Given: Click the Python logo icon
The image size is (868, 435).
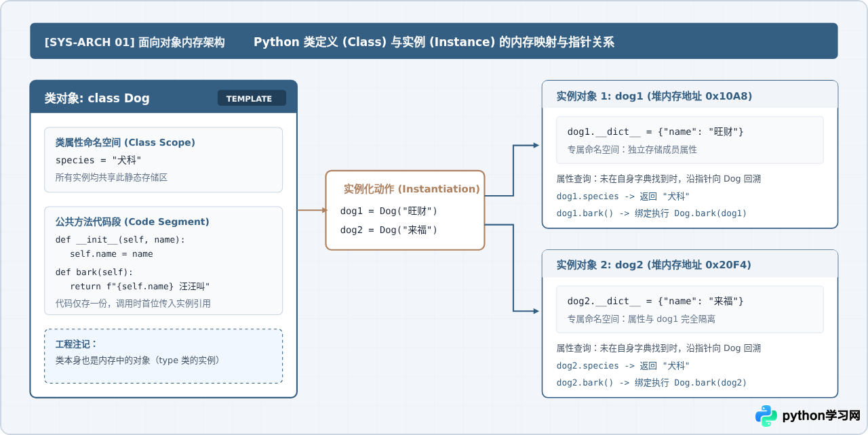Looking at the screenshot, I should click(x=766, y=415).
